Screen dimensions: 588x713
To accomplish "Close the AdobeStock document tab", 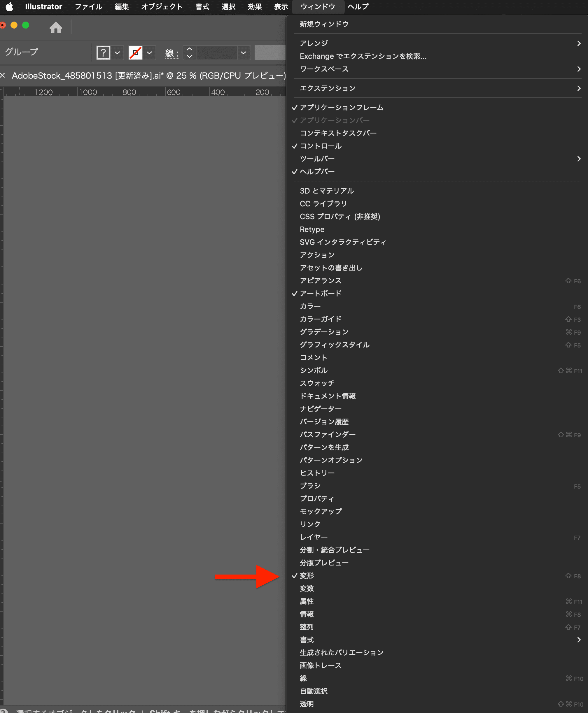I will 3,75.
